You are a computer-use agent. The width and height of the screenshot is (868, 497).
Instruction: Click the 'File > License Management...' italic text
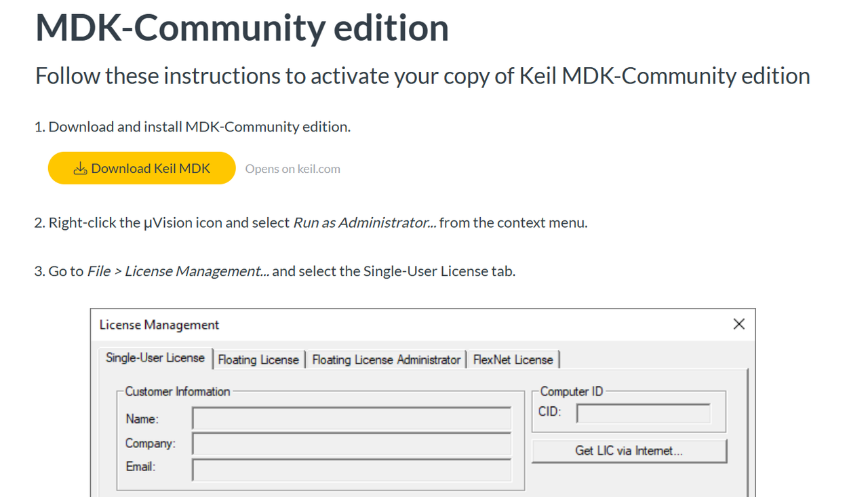tap(178, 271)
